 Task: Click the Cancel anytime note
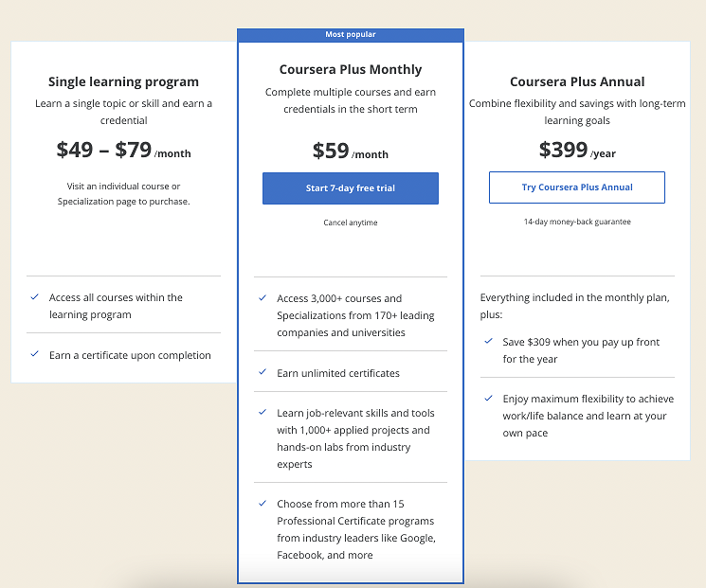351,223
